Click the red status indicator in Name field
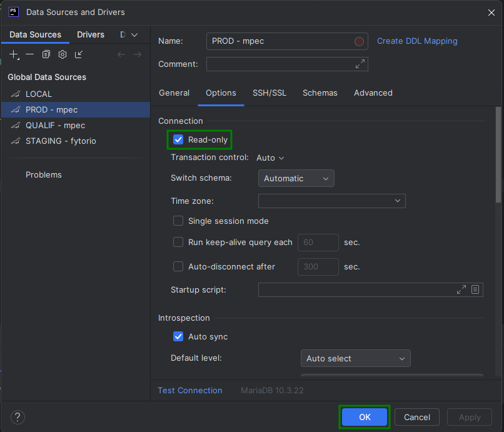The width and height of the screenshot is (504, 432). pos(360,41)
